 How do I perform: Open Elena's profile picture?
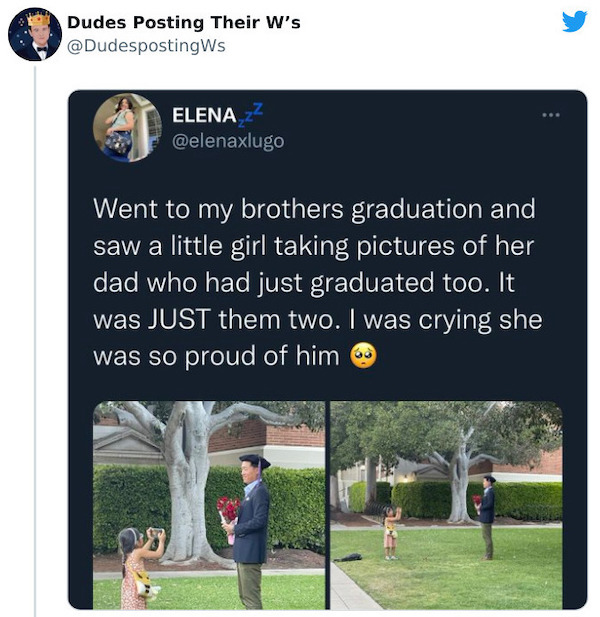[x=127, y=127]
